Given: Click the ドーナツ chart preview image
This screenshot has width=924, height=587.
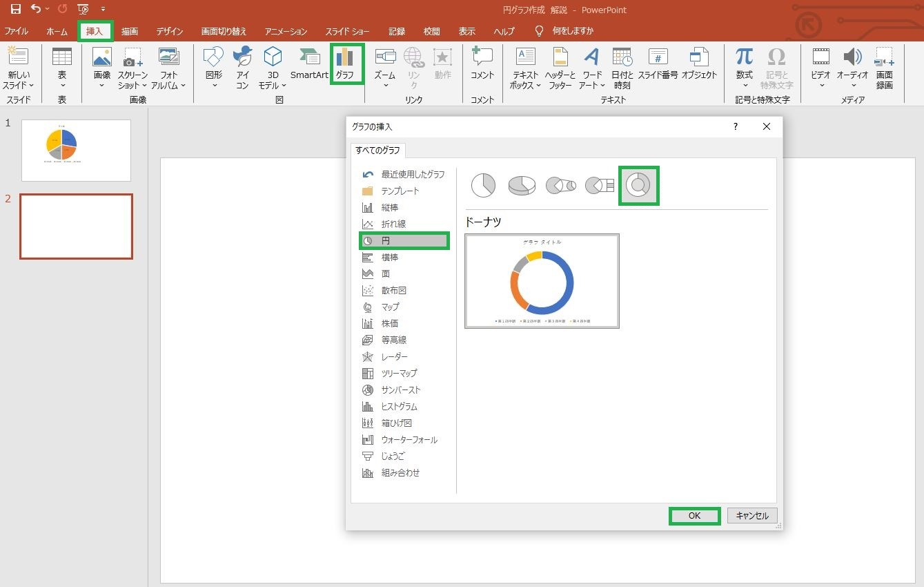Looking at the screenshot, I should [542, 281].
